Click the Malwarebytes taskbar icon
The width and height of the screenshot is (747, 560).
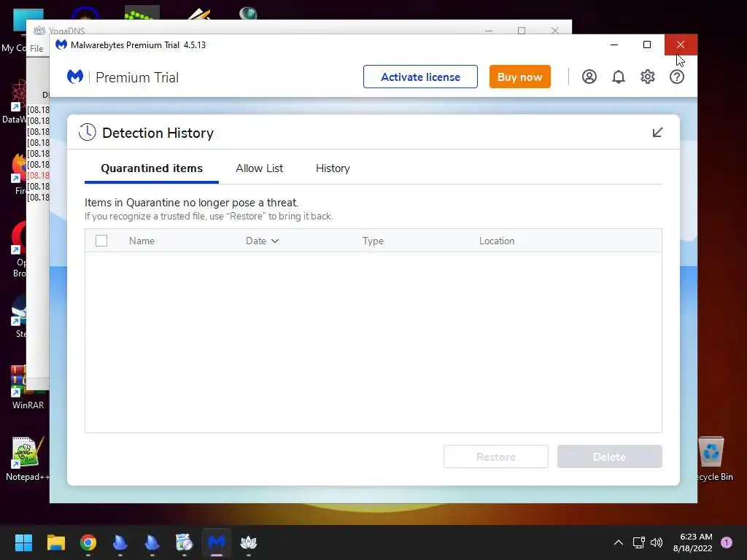click(216, 542)
